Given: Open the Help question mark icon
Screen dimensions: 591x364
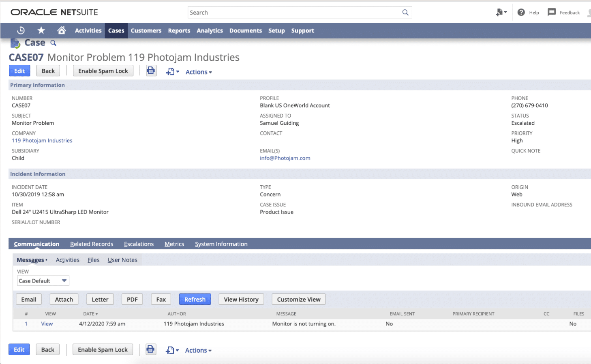Looking at the screenshot, I should [521, 13].
